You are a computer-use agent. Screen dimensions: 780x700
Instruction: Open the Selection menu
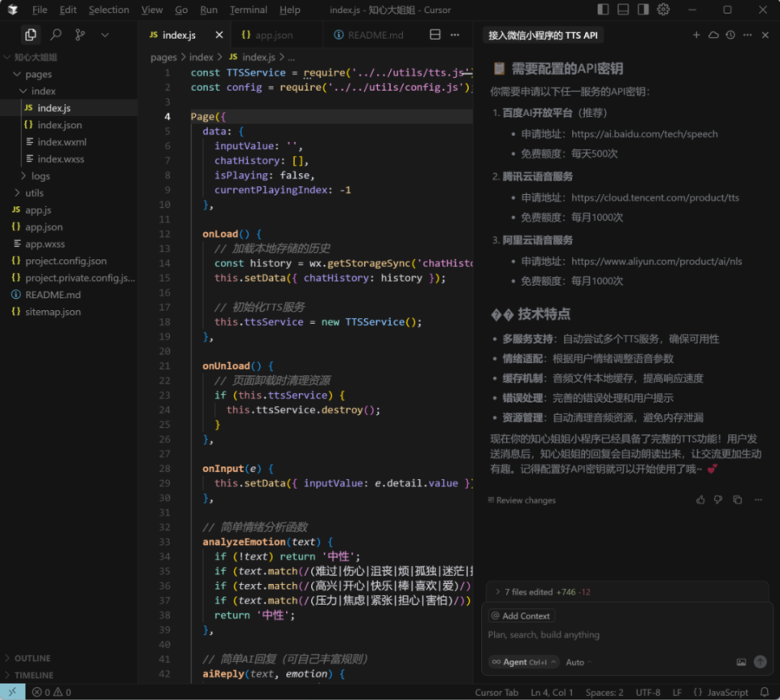click(x=109, y=10)
